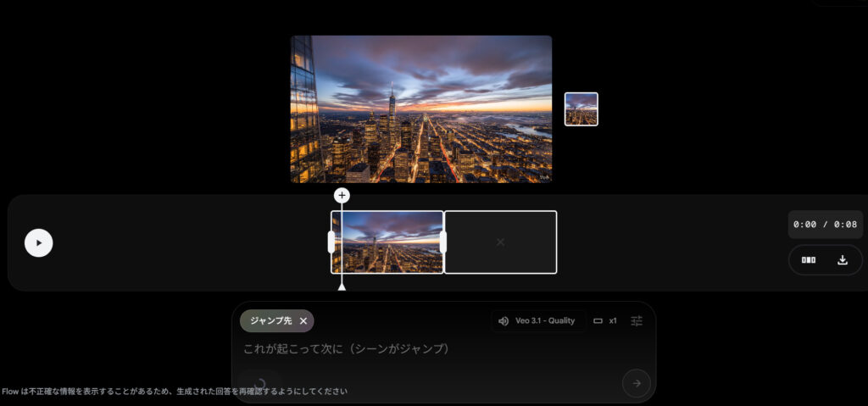
Task: Click the plus button above the playhead
Action: [342, 196]
